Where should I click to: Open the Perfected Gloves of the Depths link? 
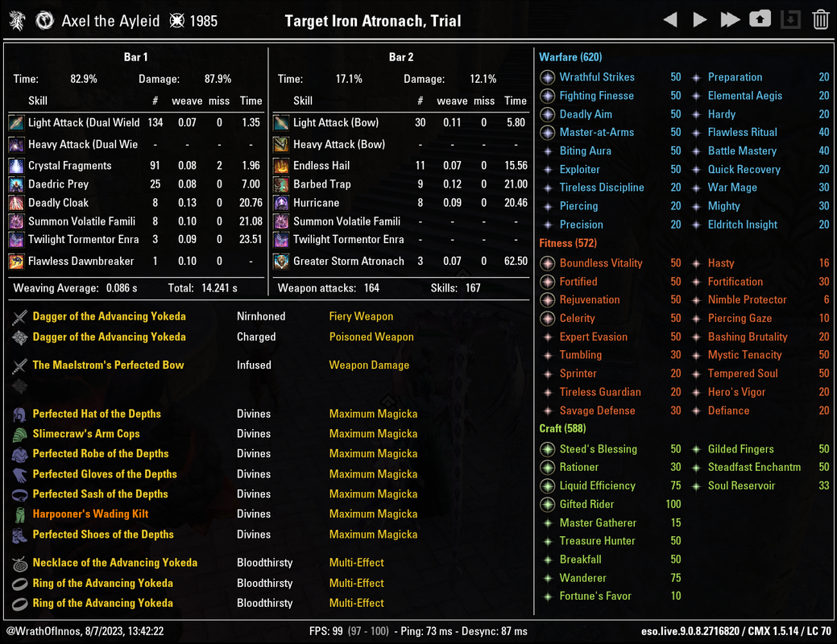pos(105,474)
